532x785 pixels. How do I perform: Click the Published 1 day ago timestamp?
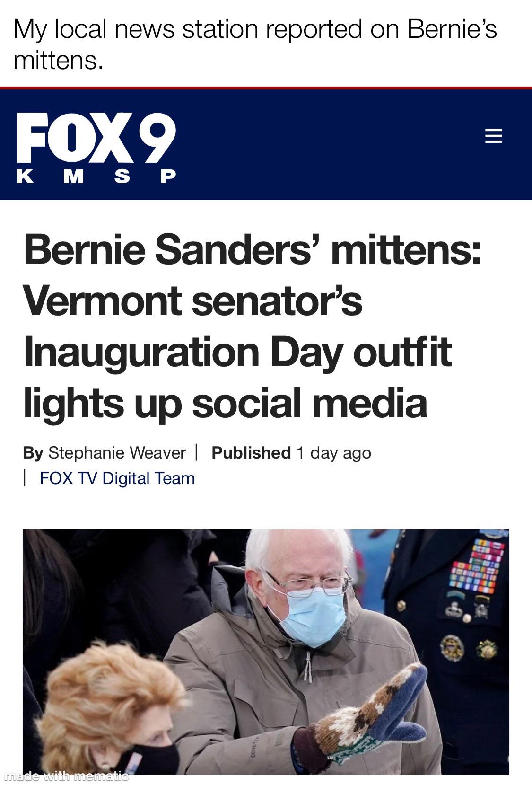[291, 453]
